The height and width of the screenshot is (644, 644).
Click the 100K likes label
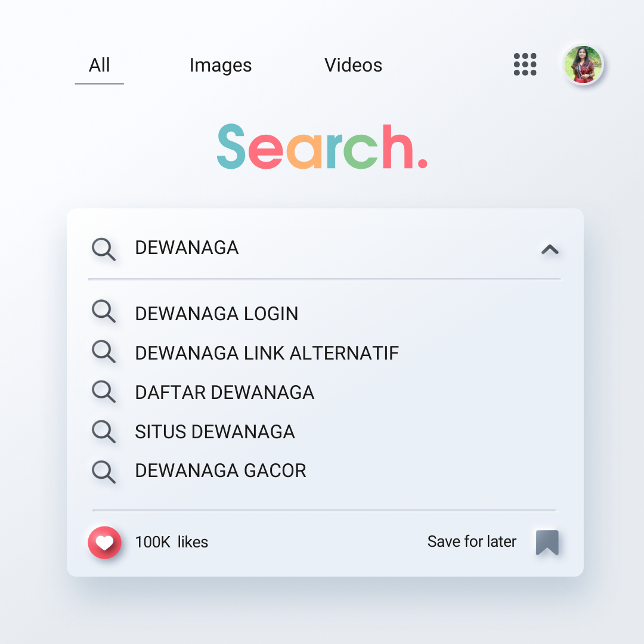172,542
